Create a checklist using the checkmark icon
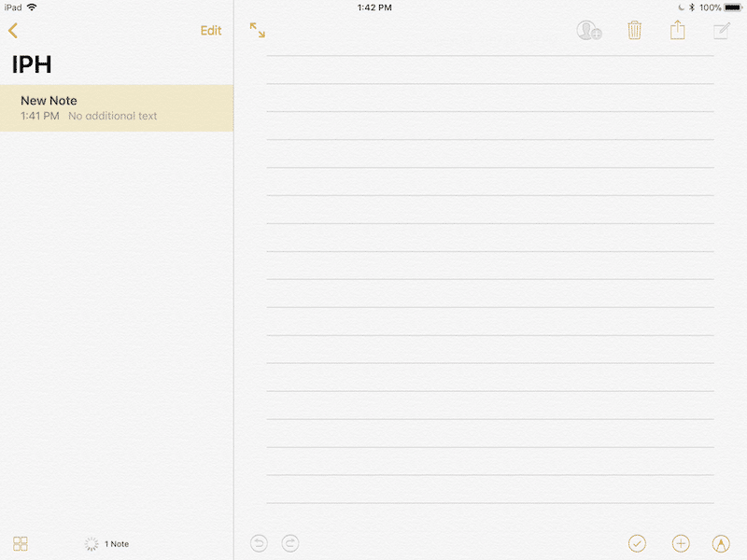This screenshot has width=747, height=560. 637,542
